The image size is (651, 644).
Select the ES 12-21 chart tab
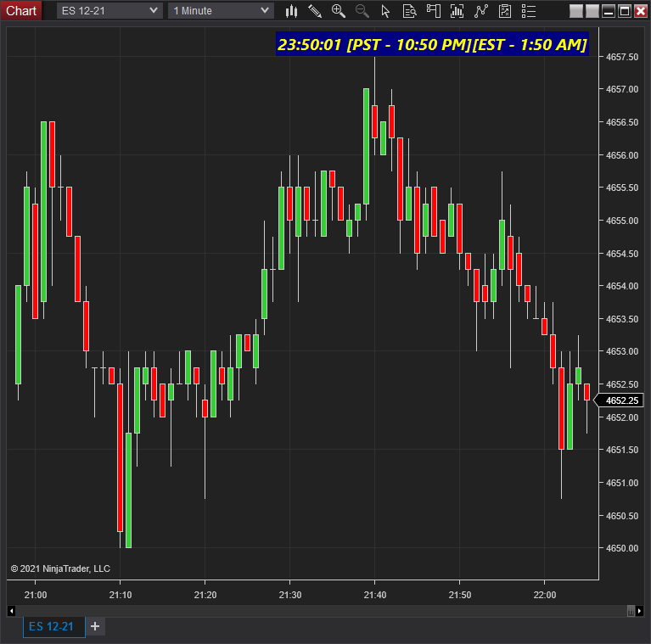(x=54, y=626)
